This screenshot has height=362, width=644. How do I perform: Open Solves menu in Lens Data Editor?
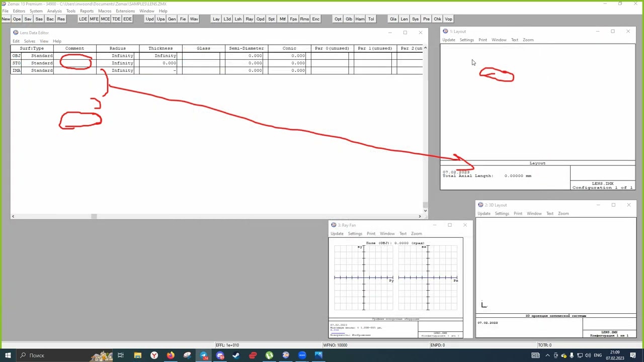click(30, 41)
